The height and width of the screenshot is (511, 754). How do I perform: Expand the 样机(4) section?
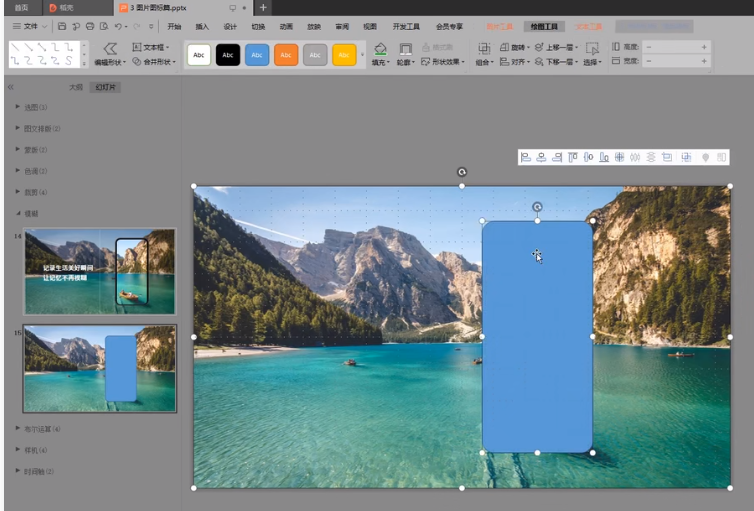(18, 449)
